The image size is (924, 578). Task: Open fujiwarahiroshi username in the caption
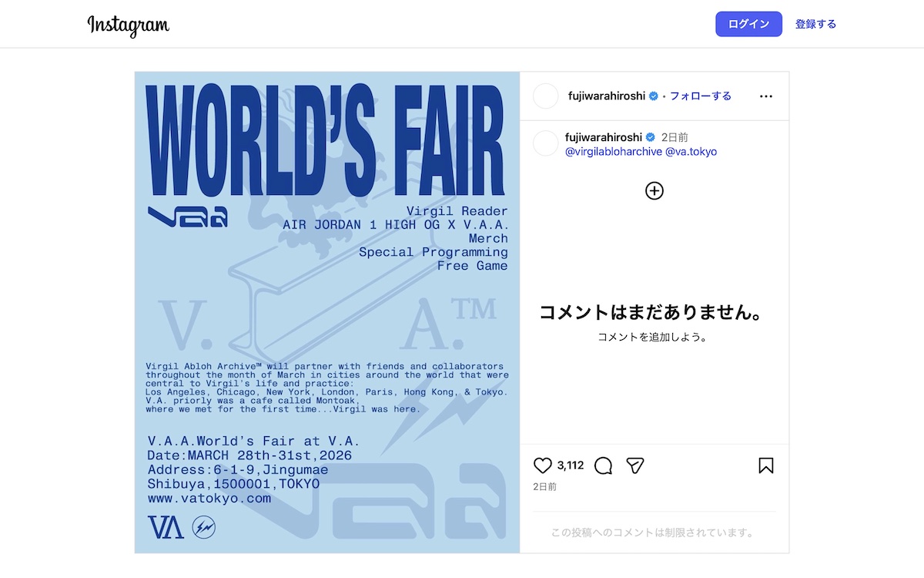[x=604, y=137]
